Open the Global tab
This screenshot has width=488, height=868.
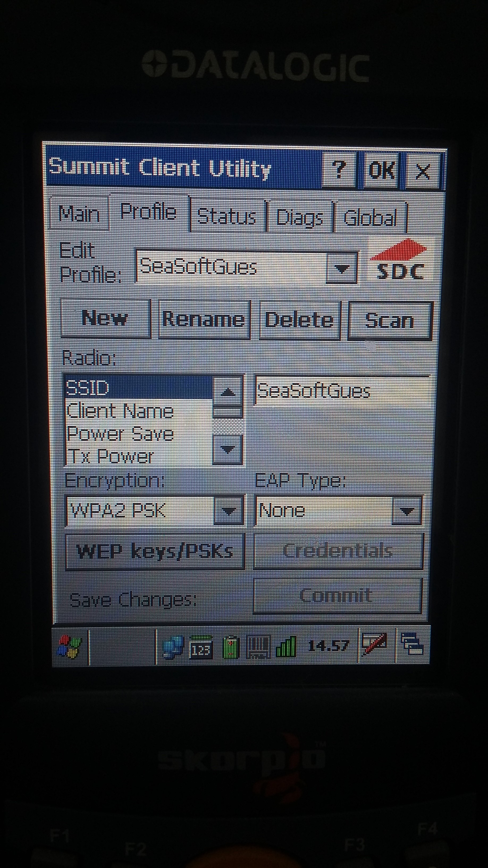(371, 218)
